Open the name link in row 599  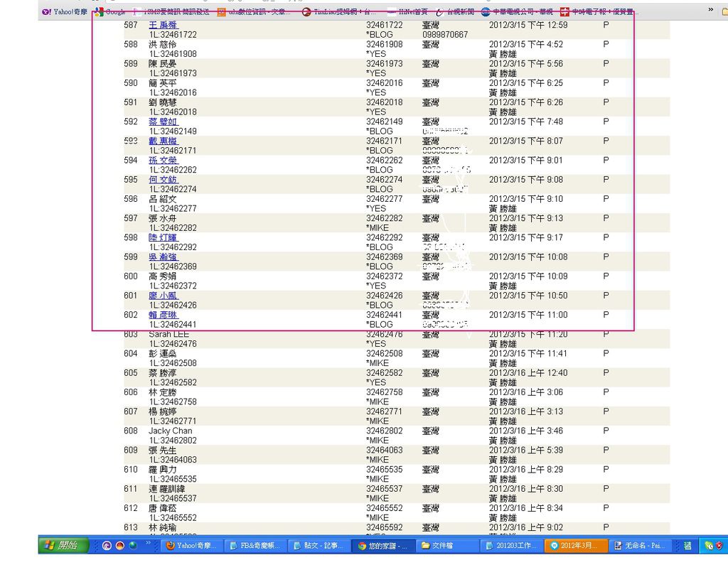163,257
